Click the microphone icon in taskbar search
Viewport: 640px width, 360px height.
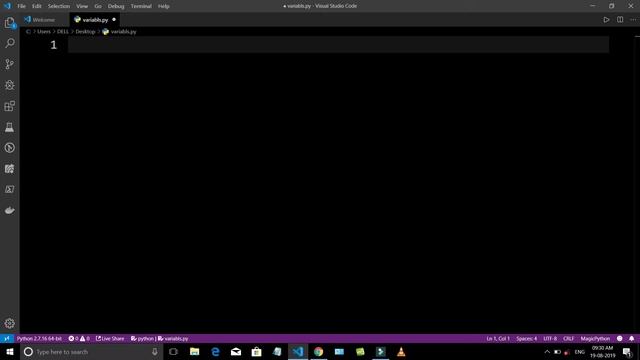pyautogui.click(x=155, y=351)
